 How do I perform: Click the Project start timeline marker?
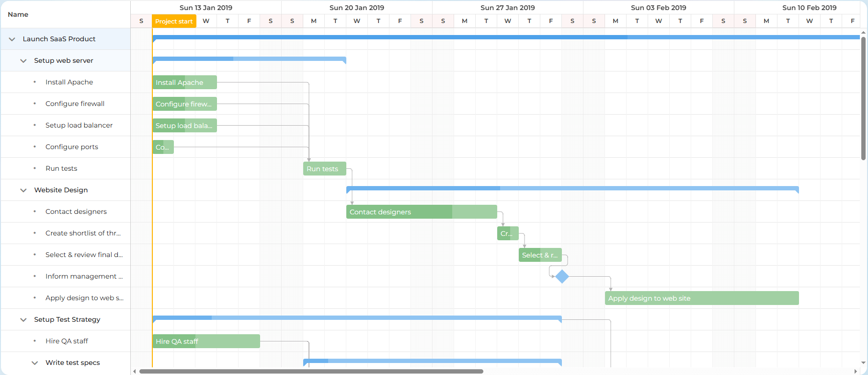174,21
